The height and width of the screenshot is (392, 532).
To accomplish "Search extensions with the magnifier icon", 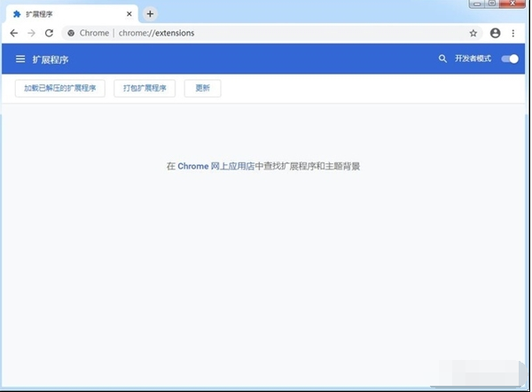I will (x=442, y=59).
